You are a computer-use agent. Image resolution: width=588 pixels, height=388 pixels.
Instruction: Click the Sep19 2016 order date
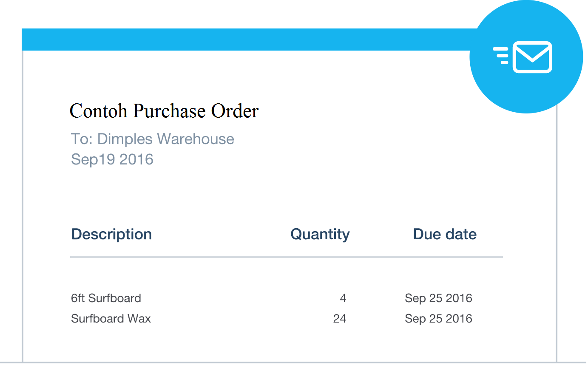pyautogui.click(x=112, y=159)
